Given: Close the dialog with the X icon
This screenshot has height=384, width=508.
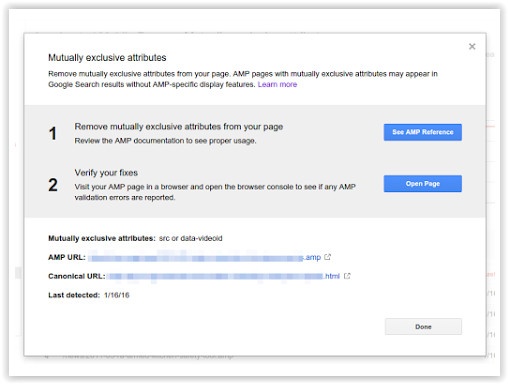Looking at the screenshot, I should (x=472, y=46).
